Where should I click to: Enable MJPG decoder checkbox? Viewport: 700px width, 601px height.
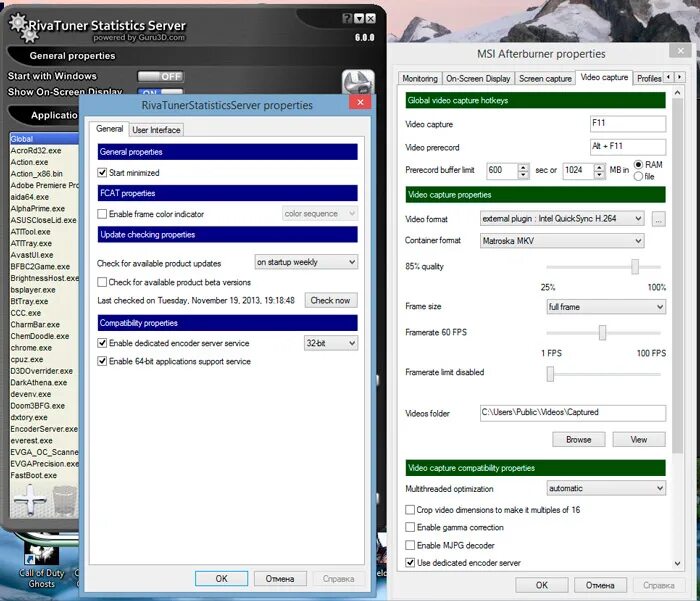[410, 545]
